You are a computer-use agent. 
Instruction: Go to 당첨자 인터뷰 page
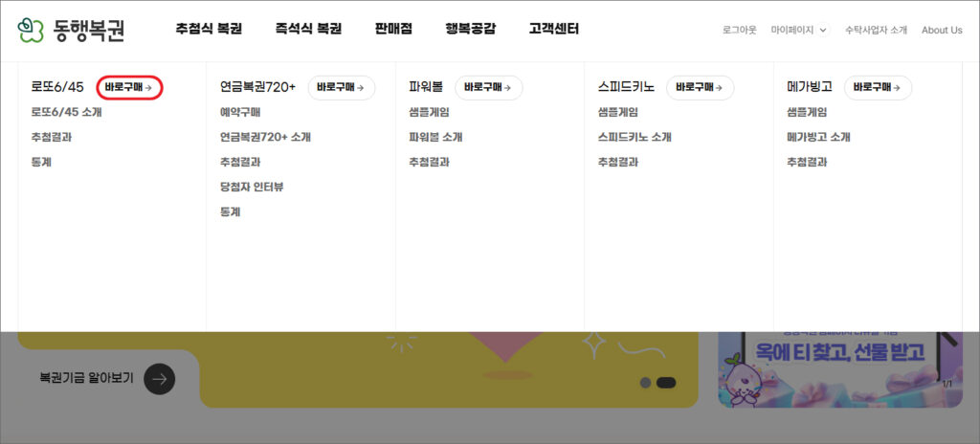[x=252, y=187]
